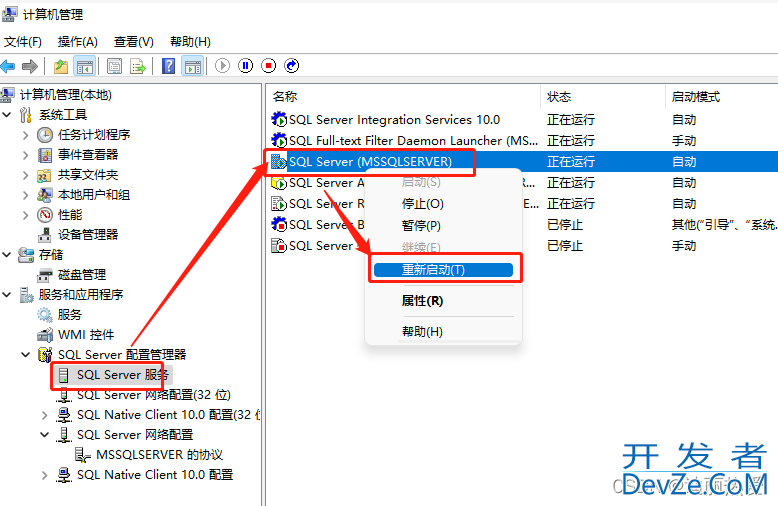Select MSSQLSERVER 的协议 tree item
Viewport: 778px width, 506px height.
click(x=159, y=454)
